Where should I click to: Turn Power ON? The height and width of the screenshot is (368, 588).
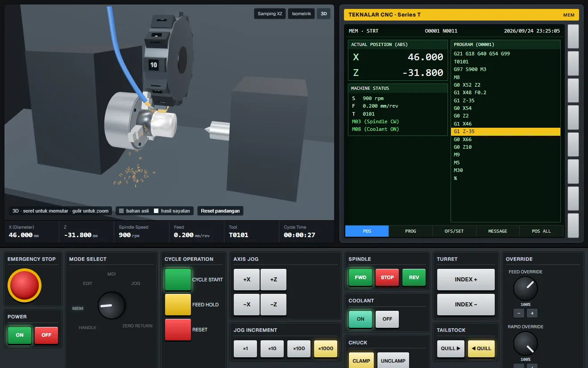[x=20, y=335]
